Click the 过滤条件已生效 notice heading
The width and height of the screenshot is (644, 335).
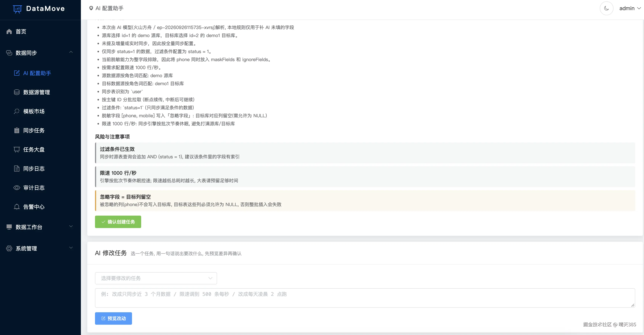pyautogui.click(x=117, y=149)
